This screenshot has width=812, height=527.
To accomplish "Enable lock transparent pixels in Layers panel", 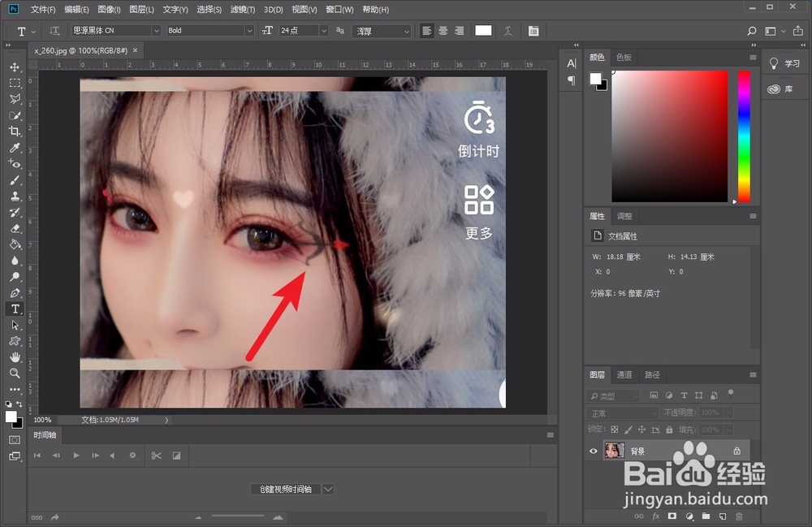I will click(613, 429).
